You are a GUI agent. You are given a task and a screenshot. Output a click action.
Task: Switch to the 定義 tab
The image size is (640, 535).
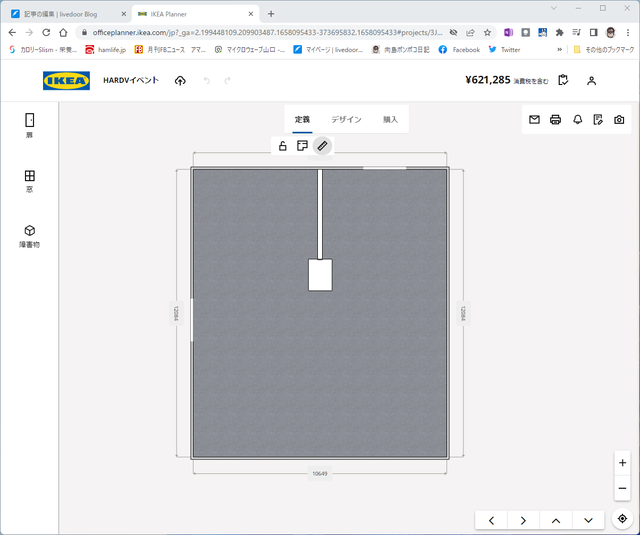[302, 120]
